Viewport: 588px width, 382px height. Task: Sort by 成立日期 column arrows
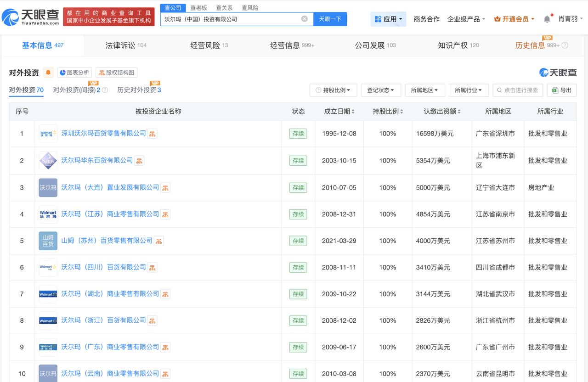click(x=353, y=112)
